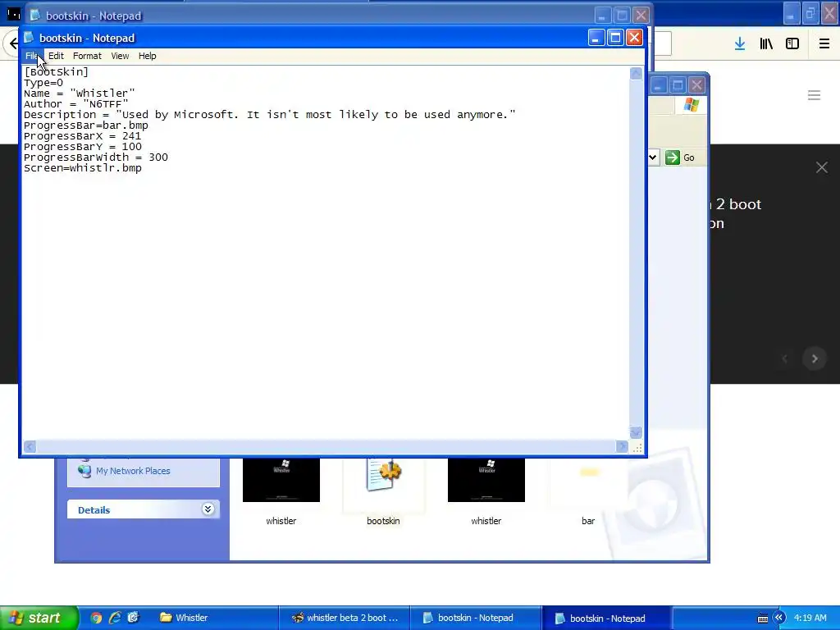840x630 pixels.
Task: Click the Start button
Action: pyautogui.click(x=39, y=619)
